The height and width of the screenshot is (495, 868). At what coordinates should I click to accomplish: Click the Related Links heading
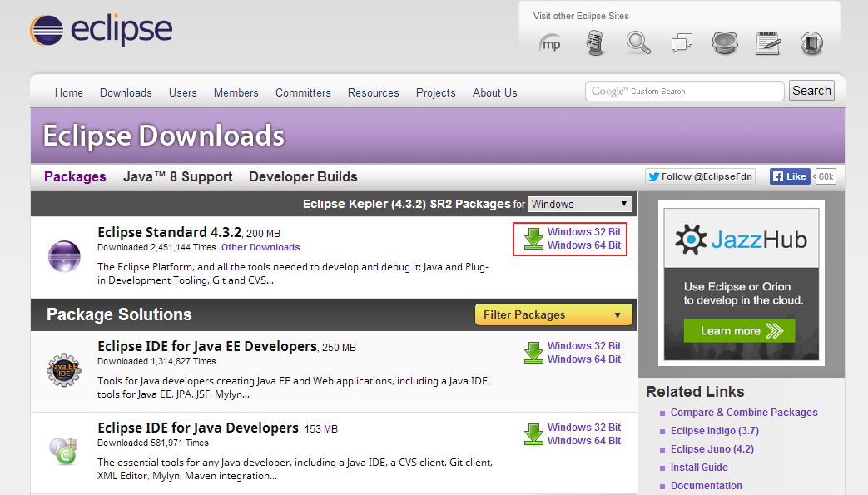[695, 392]
